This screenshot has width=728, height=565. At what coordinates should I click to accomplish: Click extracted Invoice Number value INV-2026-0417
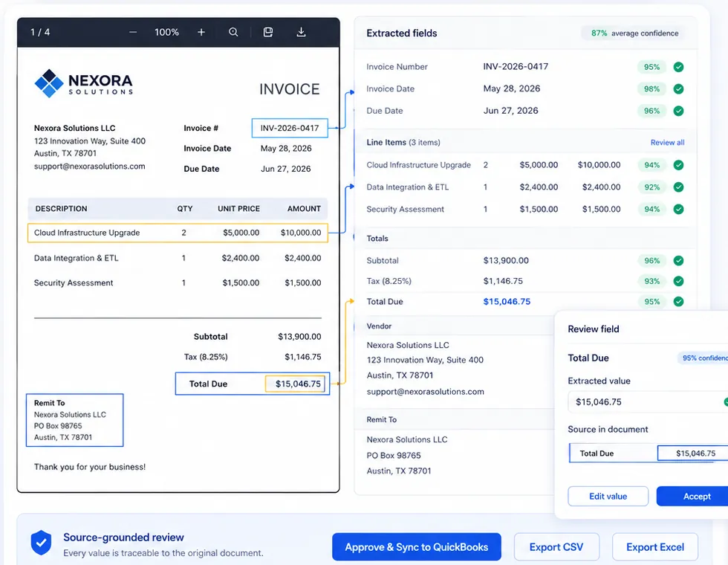tap(516, 66)
